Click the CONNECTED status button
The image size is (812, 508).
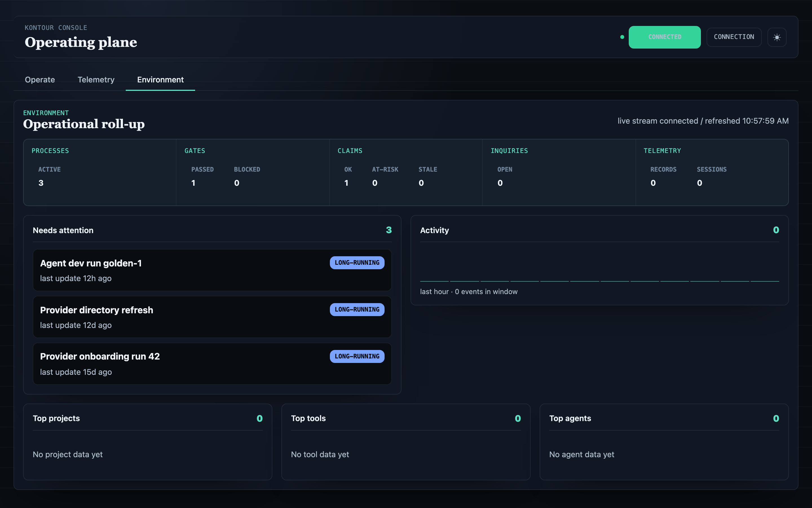[664, 37]
